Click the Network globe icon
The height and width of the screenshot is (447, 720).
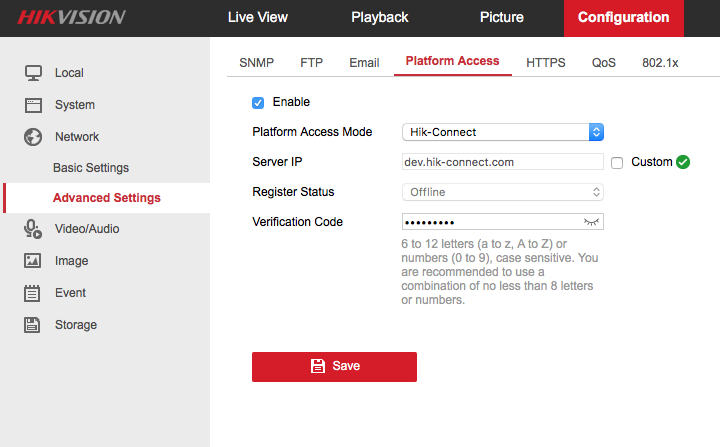click(x=33, y=137)
